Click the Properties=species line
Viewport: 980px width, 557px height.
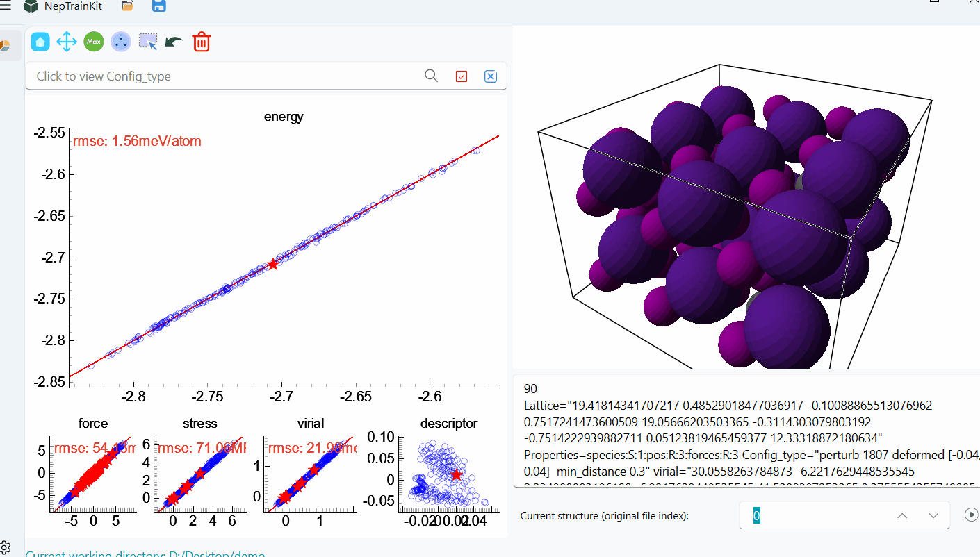coord(751,455)
